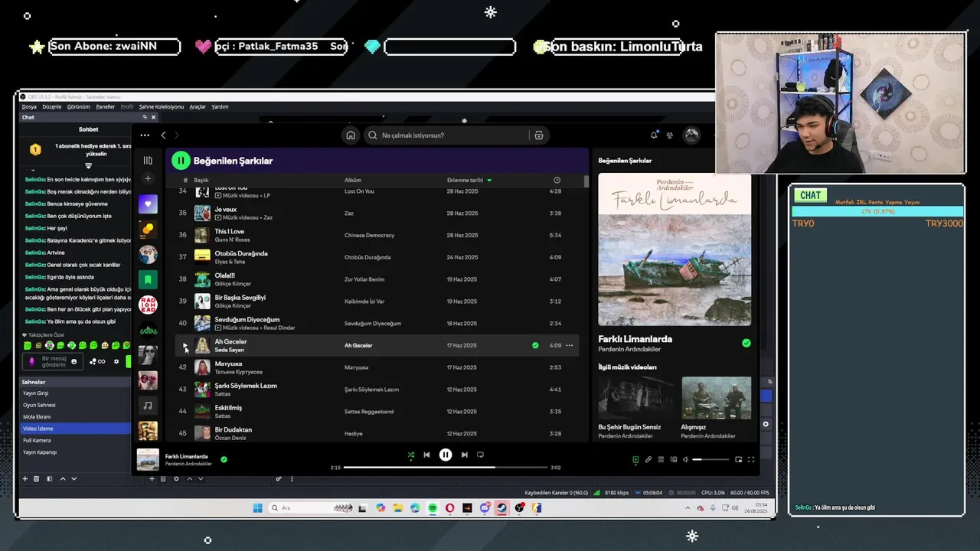The width and height of the screenshot is (980, 551).
Task: Skip to next track
Action: 464,455
